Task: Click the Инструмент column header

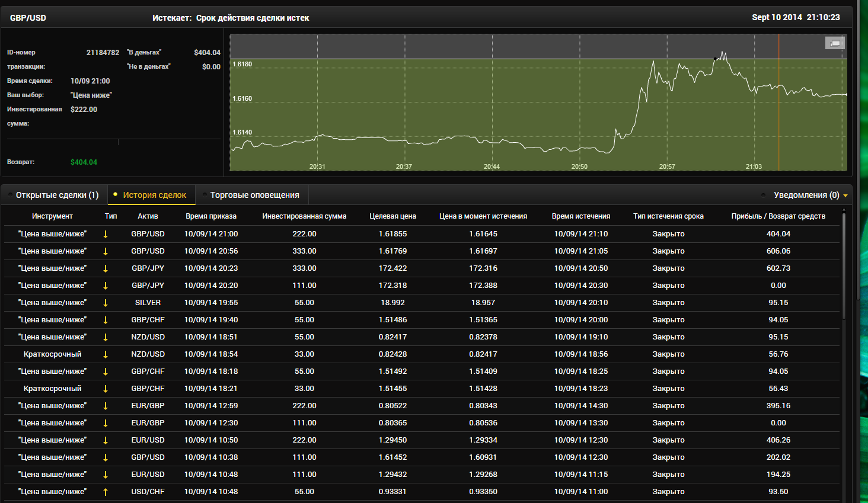Action: coord(52,216)
